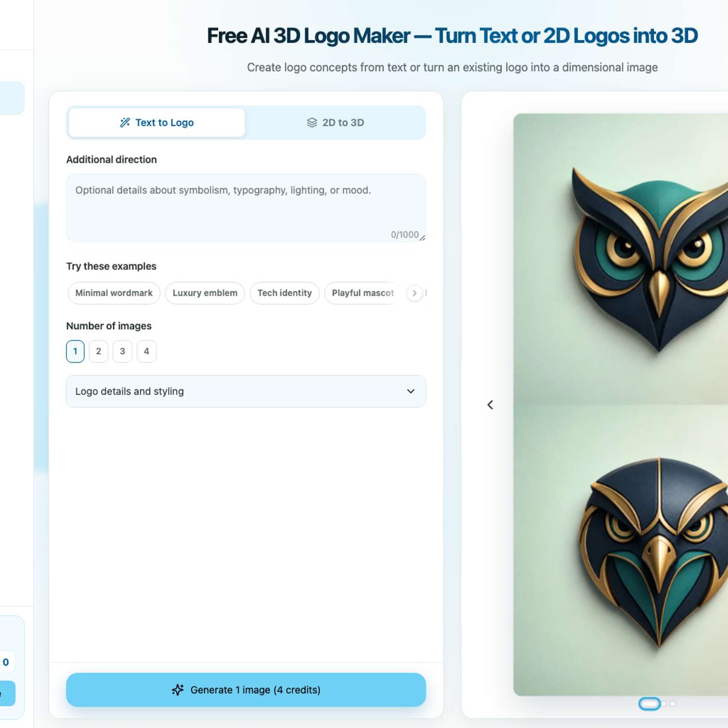
Task: Grab the text area resize handle
Action: point(422,238)
